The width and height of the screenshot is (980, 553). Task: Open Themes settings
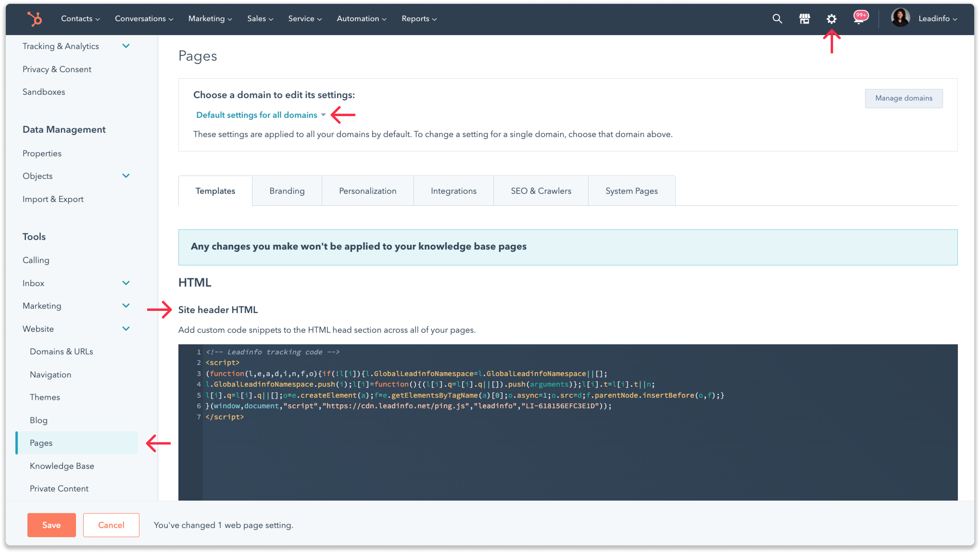(45, 397)
